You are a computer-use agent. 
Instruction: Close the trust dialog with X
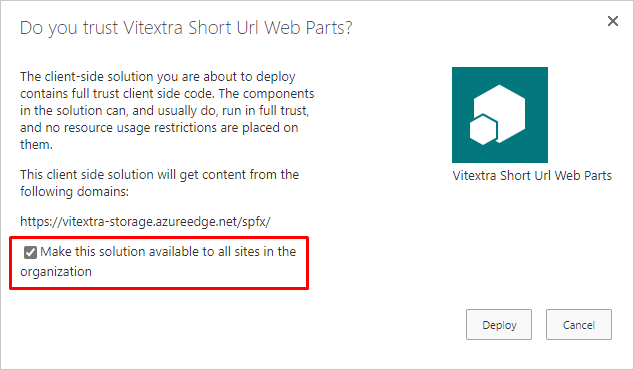click(613, 21)
